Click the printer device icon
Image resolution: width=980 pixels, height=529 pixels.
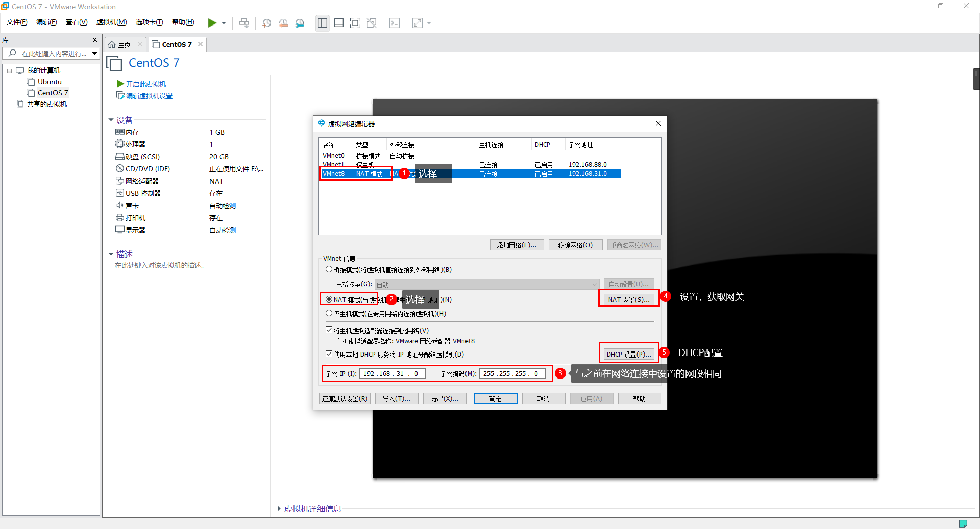pos(120,218)
